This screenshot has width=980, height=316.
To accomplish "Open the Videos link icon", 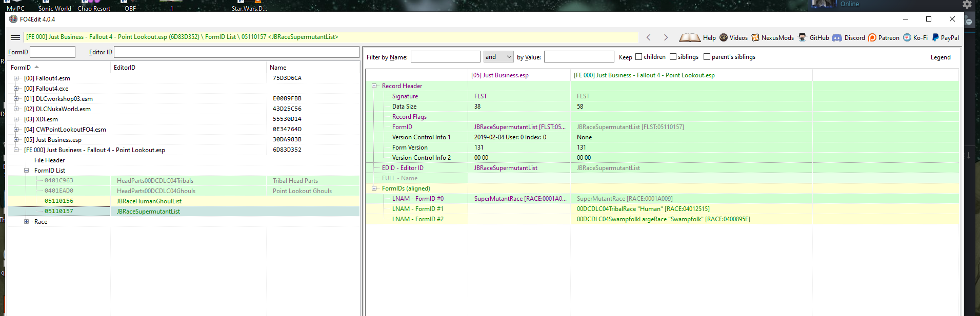I will point(724,37).
